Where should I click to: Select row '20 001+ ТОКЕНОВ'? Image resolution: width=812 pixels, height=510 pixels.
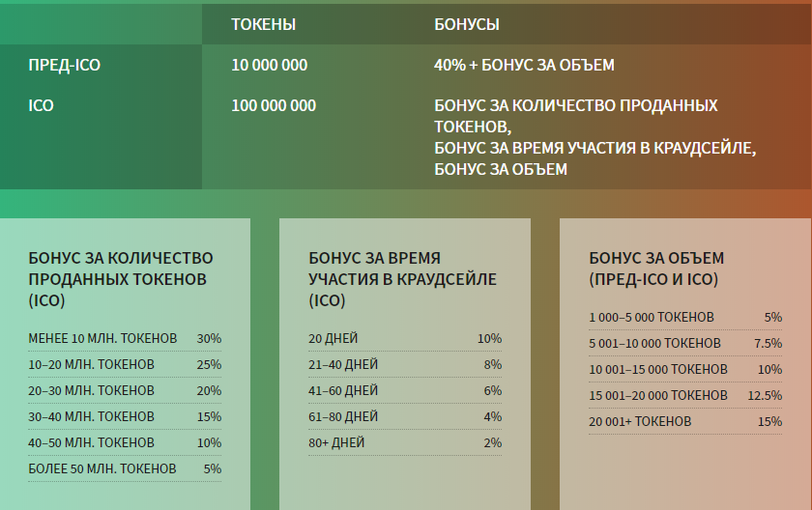(x=685, y=421)
